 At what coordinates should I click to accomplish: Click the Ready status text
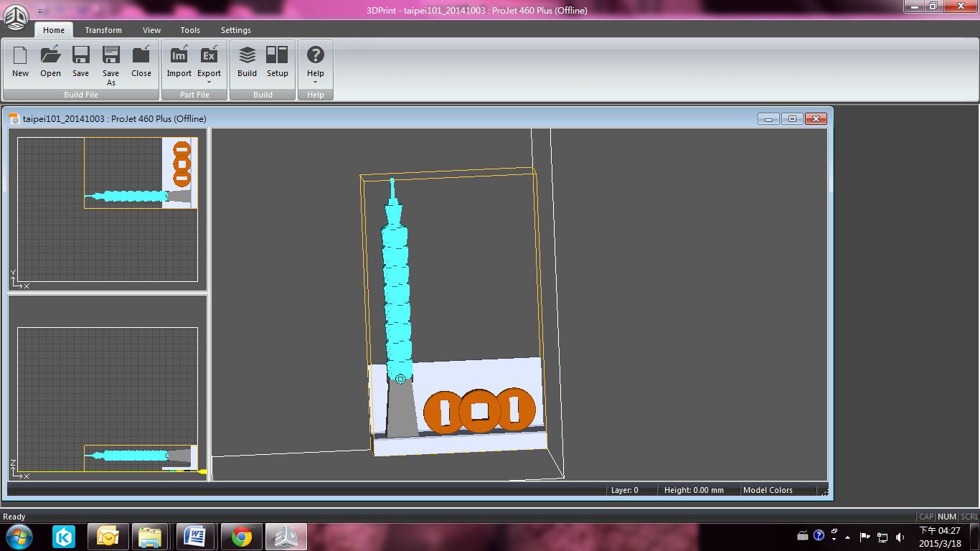14,517
